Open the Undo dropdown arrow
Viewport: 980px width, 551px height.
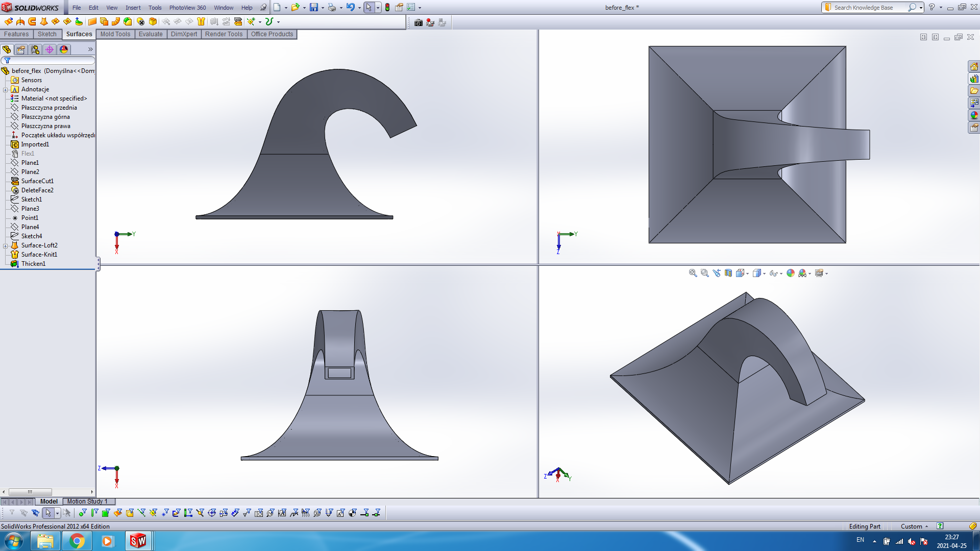[x=359, y=8]
